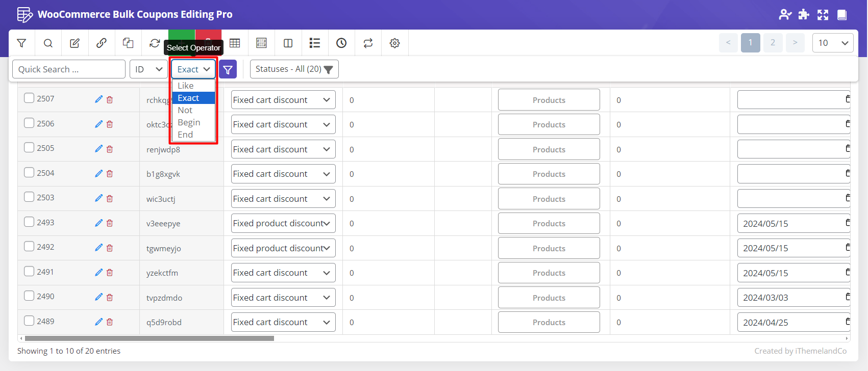Toggle fullscreen mode icon in header
The image size is (868, 371).
click(x=823, y=15)
